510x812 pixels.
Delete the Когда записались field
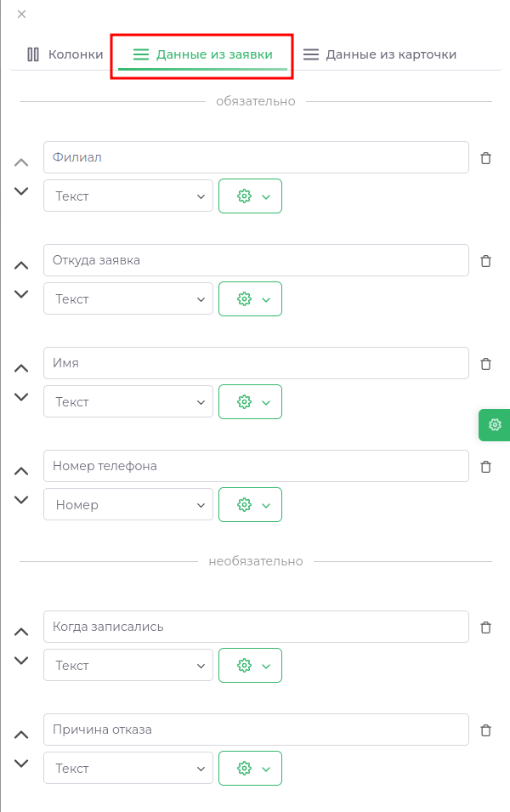click(x=486, y=627)
